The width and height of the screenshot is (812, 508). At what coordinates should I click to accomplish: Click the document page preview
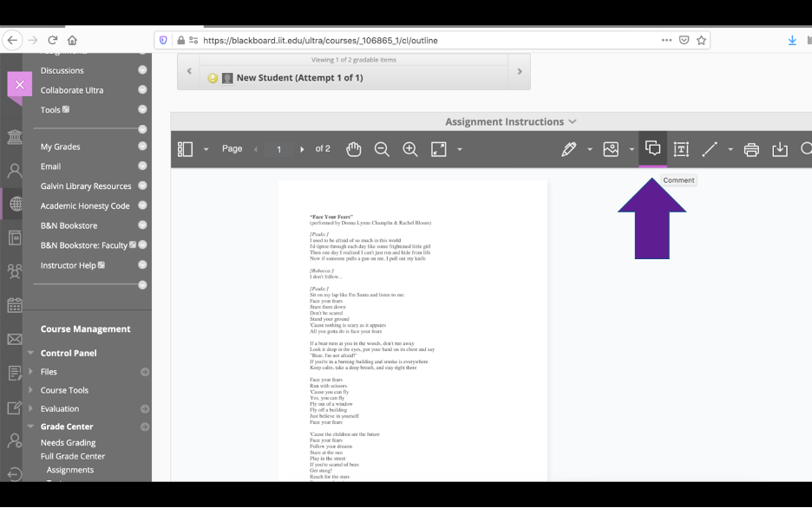(x=413, y=331)
